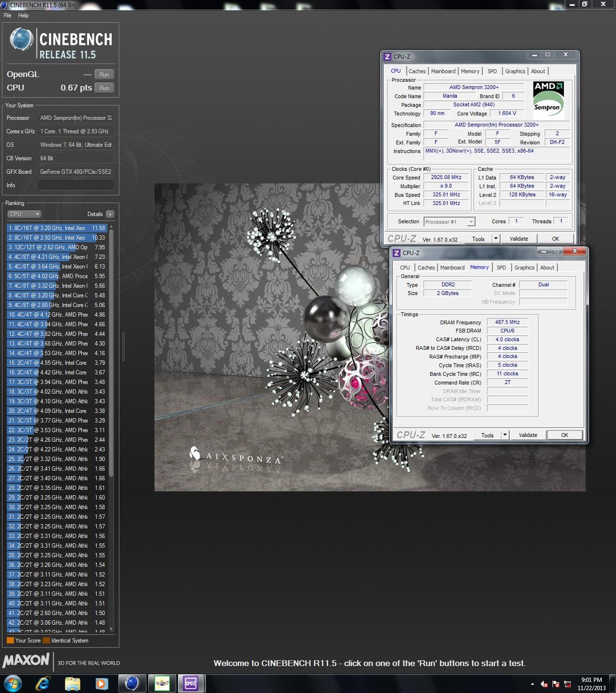Select ranking entry 3, 12C/12T AMD Opteron

pos(57,247)
